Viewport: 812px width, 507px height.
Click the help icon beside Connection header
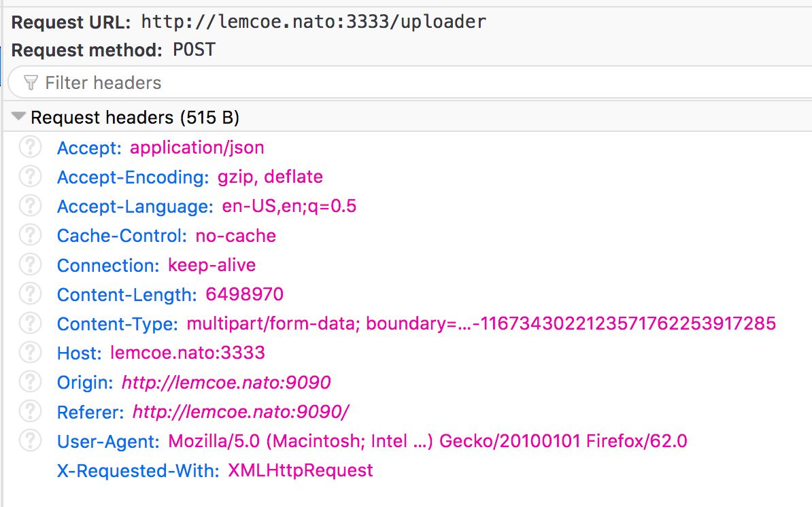tap(30, 265)
